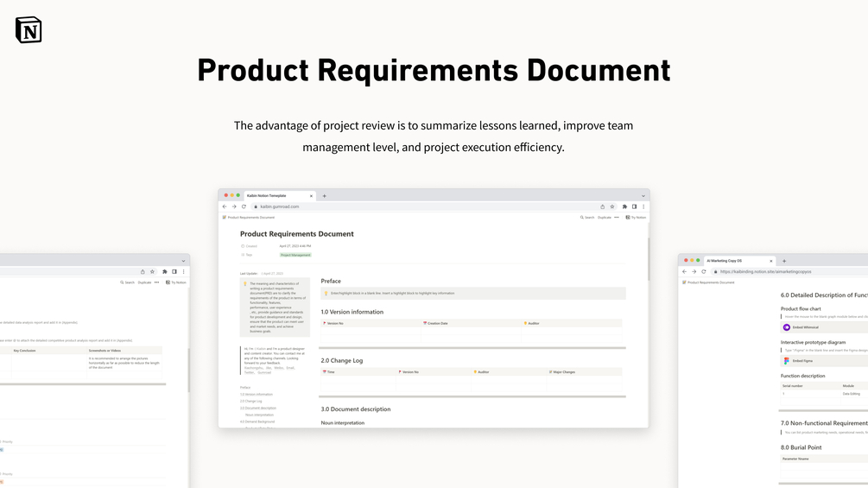868x488 pixels.
Task: Click the lightbulb icon in the Preface callout
Action: click(x=326, y=294)
